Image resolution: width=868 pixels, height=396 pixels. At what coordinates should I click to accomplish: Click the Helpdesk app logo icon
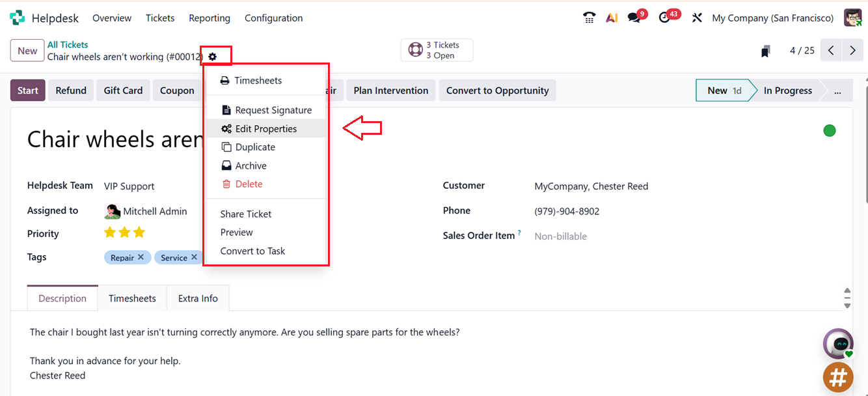pos(16,17)
